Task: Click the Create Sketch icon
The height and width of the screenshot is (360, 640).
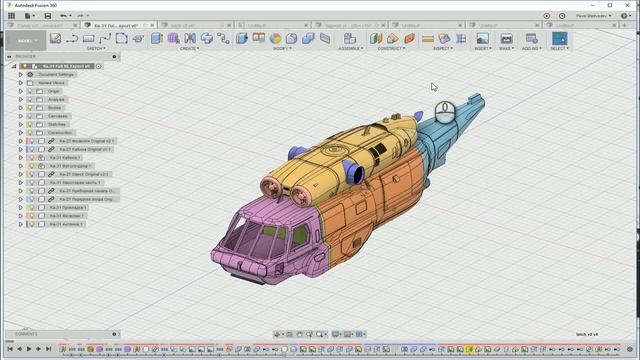Action: click(55, 38)
